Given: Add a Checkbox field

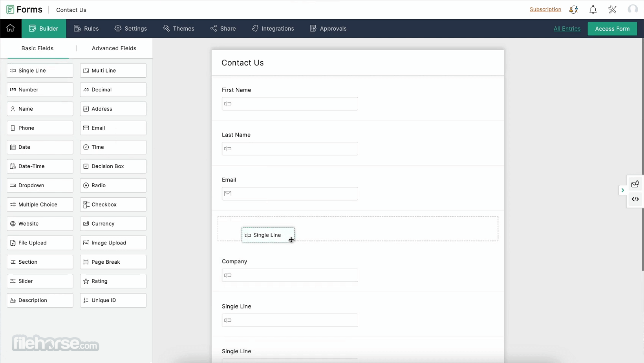Looking at the screenshot, I should click(x=113, y=204).
